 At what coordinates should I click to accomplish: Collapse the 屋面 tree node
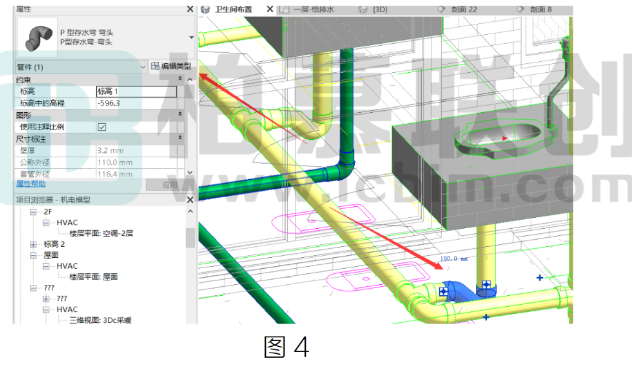pyautogui.click(x=33, y=256)
